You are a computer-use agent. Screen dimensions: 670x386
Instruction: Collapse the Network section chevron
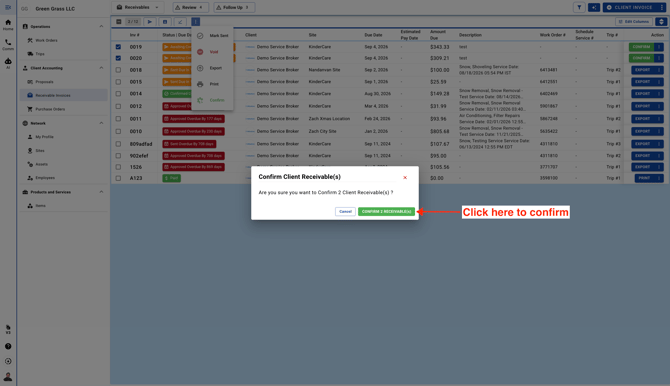tap(101, 123)
